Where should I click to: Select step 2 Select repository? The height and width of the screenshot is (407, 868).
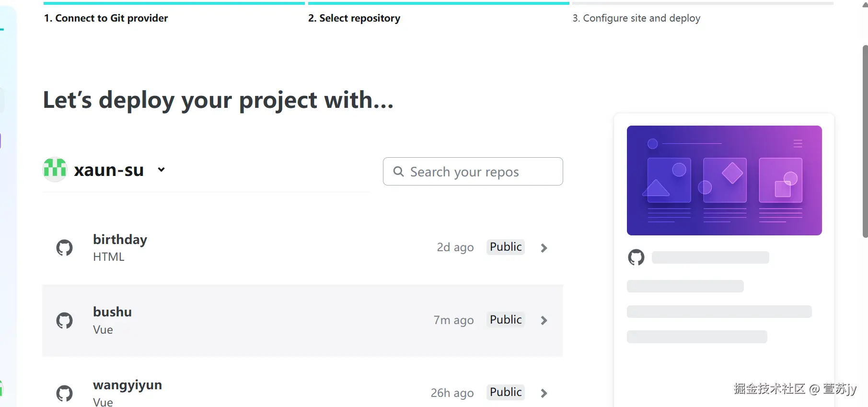354,18
